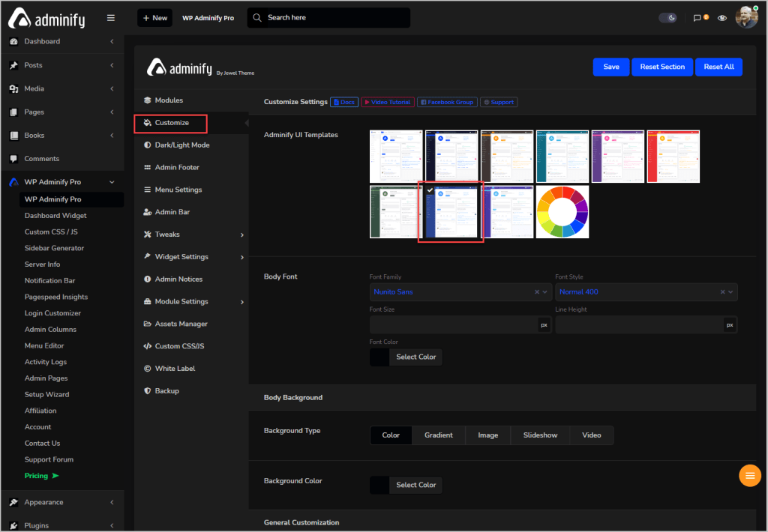Viewport: 768px width, 532px height.
Task: Click the search magnifier icon
Action: pos(257,18)
